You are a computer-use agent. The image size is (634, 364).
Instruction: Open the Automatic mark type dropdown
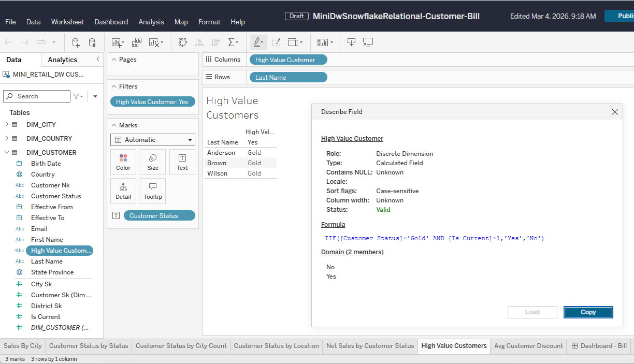(x=153, y=140)
